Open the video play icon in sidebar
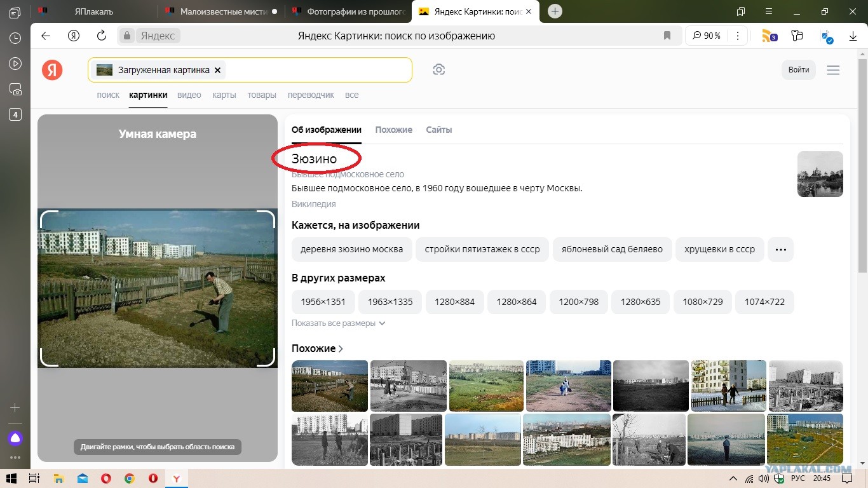 tap(15, 64)
